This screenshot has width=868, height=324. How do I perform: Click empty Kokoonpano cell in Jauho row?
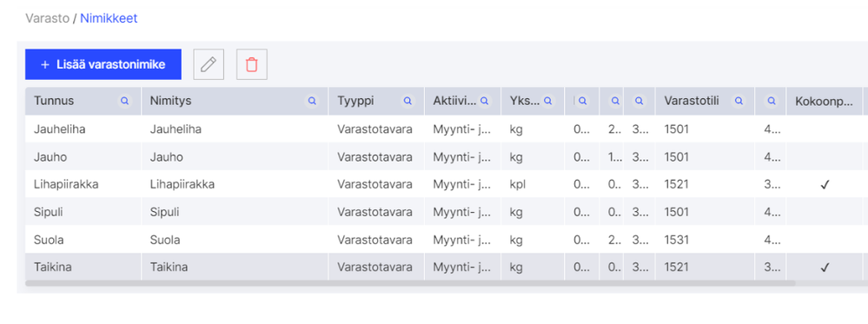pos(825,156)
